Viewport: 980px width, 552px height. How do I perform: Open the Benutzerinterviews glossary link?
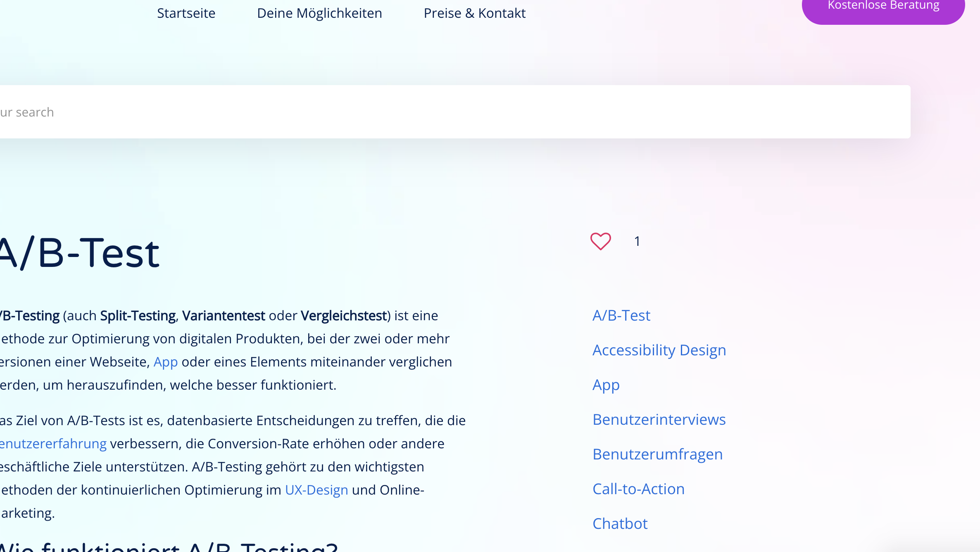(659, 420)
